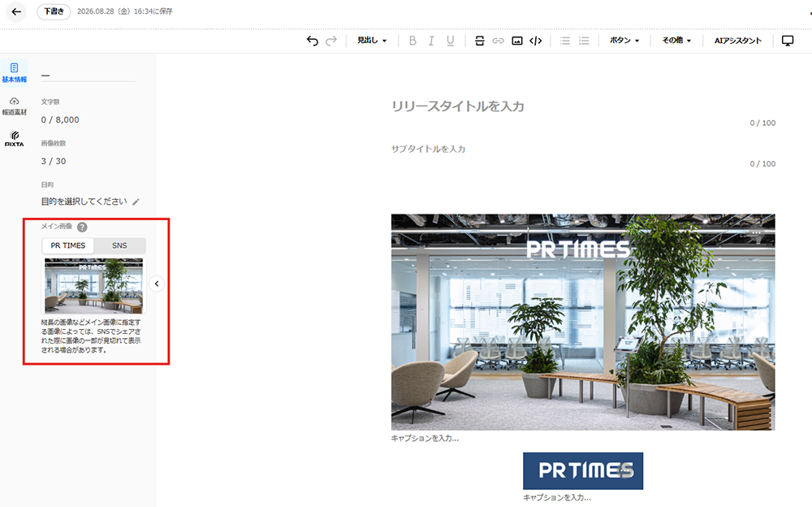This screenshot has width=812, height=507.
Task: Redo the last edit
Action: (331, 41)
